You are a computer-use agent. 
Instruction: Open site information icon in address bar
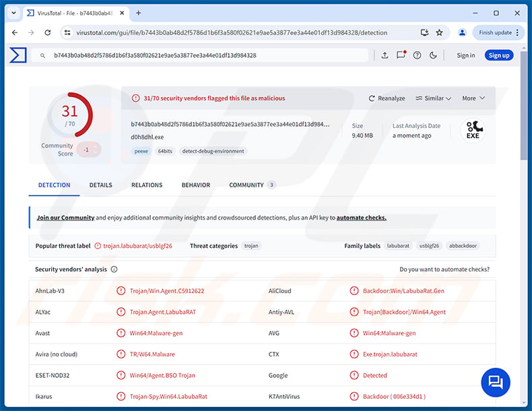[x=67, y=32]
